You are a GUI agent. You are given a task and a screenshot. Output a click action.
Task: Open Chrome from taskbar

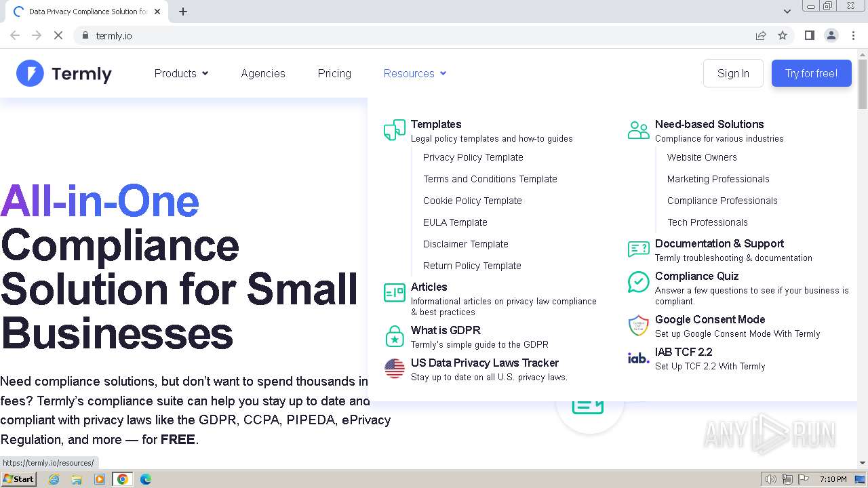pyautogui.click(x=123, y=479)
